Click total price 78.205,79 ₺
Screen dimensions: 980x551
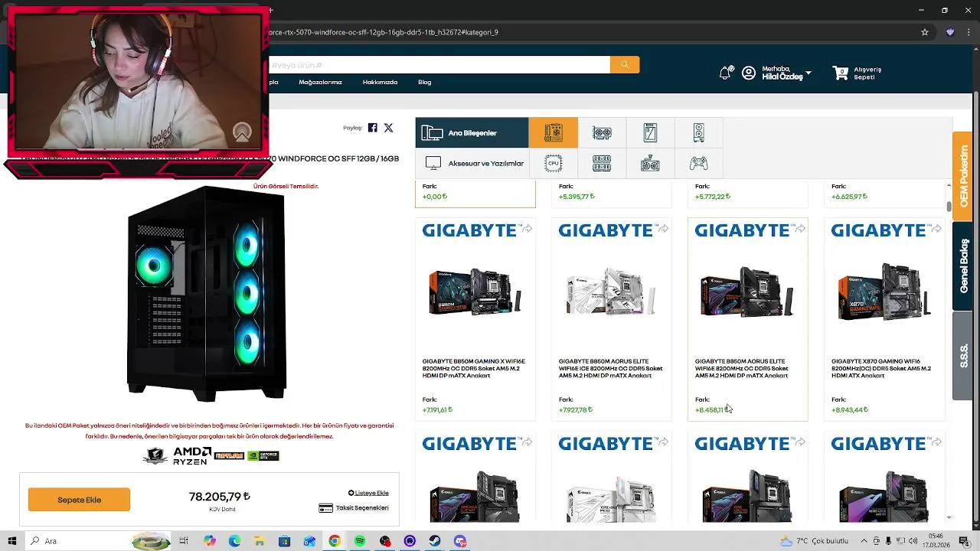[x=220, y=497]
